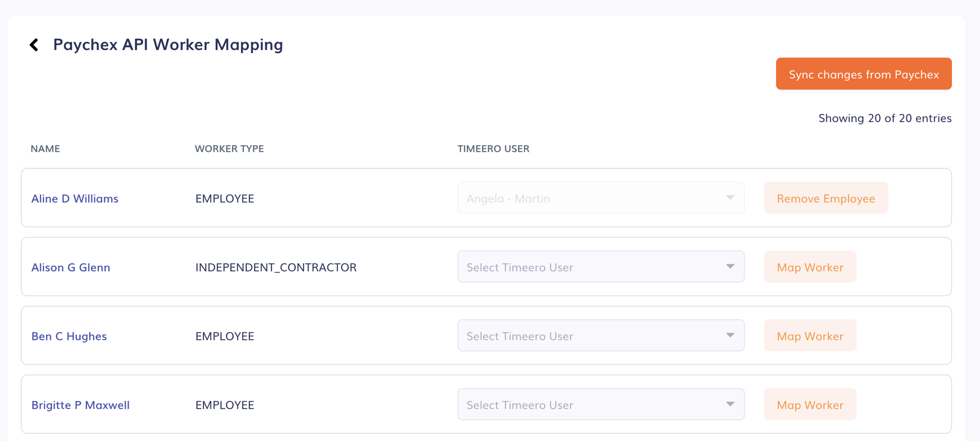Click Map Worker for Brigitte P Maxwell

coord(810,404)
